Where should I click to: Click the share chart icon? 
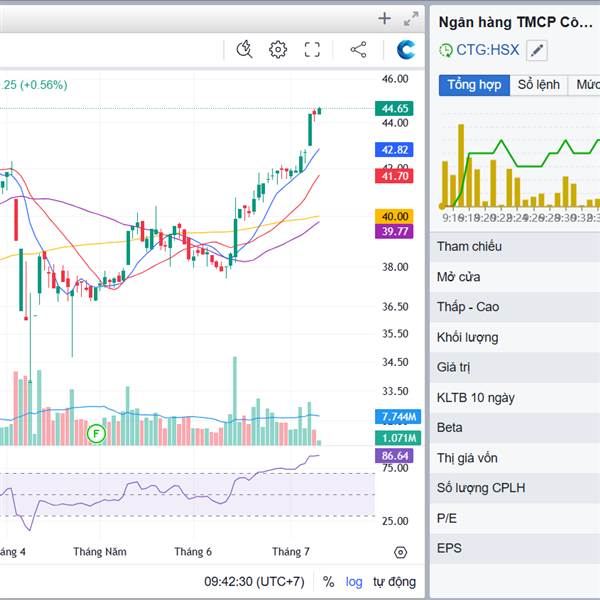coord(359,49)
